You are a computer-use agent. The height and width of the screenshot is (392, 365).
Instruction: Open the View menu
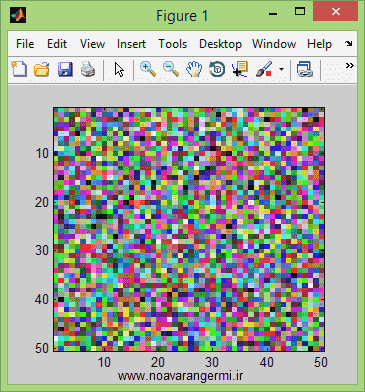(92, 44)
